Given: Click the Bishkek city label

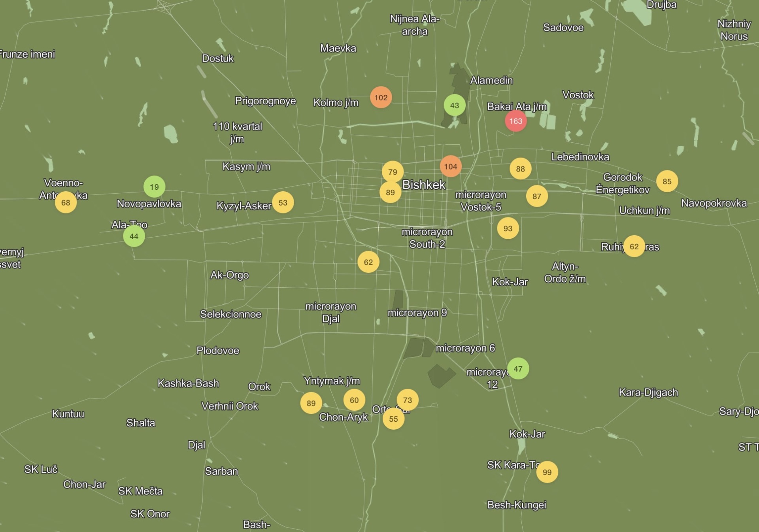Looking at the screenshot, I should (x=424, y=185).
